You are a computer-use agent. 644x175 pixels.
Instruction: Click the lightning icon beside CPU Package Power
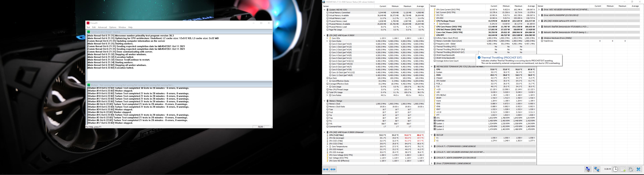(435, 21)
